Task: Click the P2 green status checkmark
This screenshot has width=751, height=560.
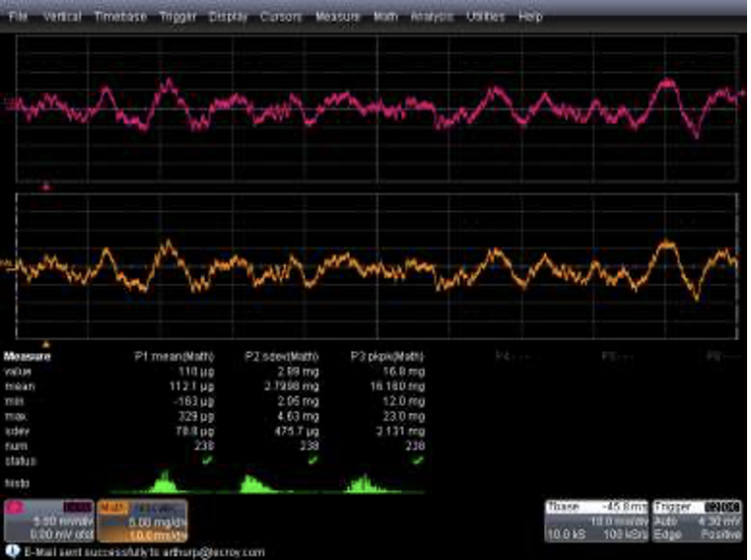Action: click(x=313, y=459)
